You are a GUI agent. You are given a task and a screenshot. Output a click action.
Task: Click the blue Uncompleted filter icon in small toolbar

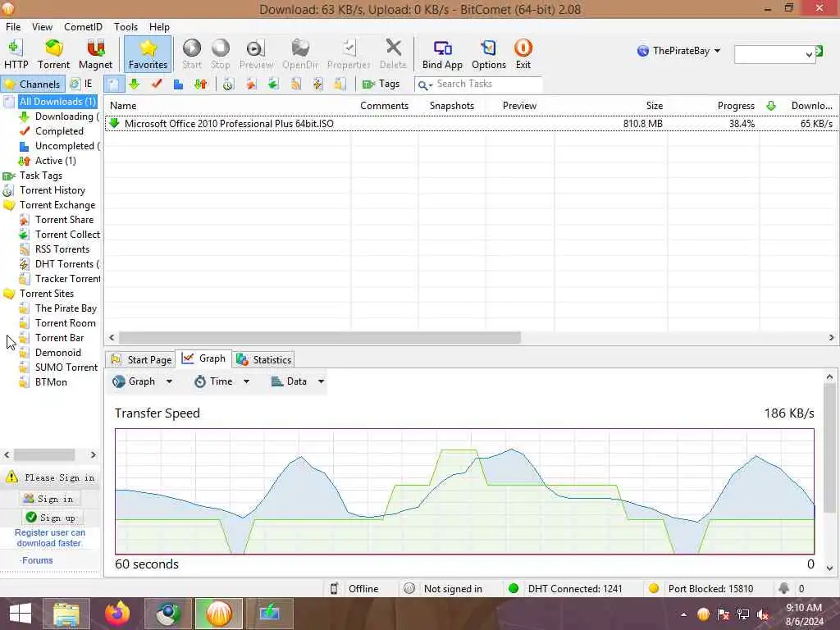[178, 84]
